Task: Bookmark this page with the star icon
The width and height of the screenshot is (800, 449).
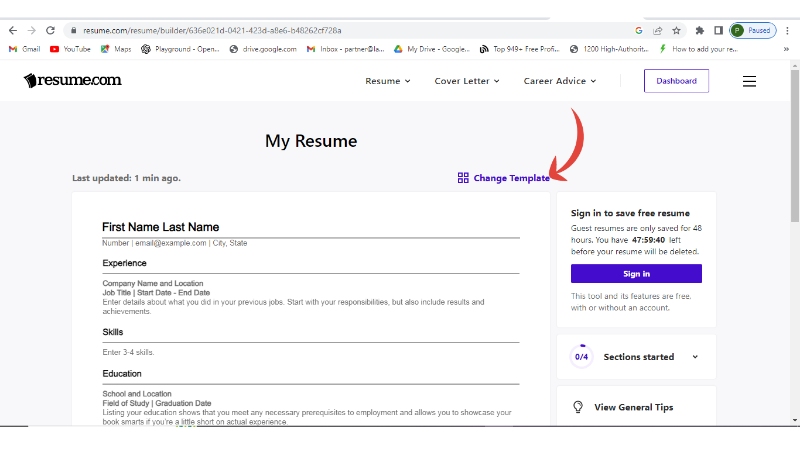Action: click(676, 31)
